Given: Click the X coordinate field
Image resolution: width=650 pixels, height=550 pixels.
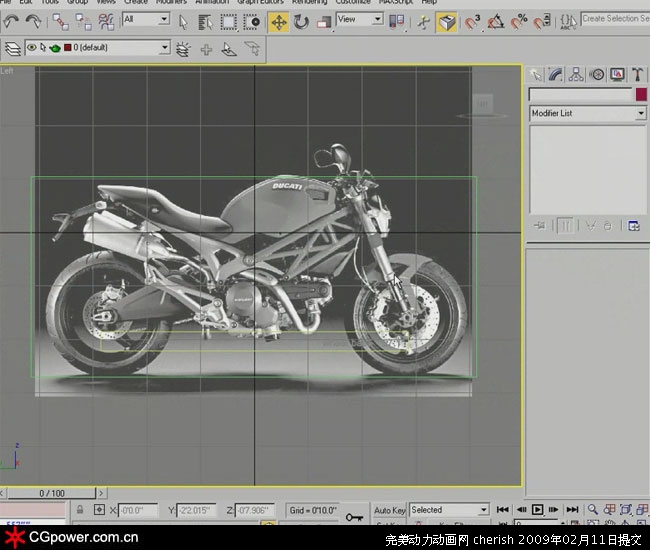Looking at the screenshot, I should [x=138, y=510].
